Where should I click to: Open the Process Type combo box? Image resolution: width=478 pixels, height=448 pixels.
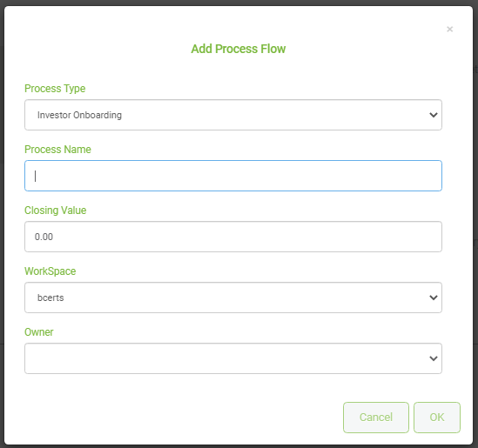[233, 115]
